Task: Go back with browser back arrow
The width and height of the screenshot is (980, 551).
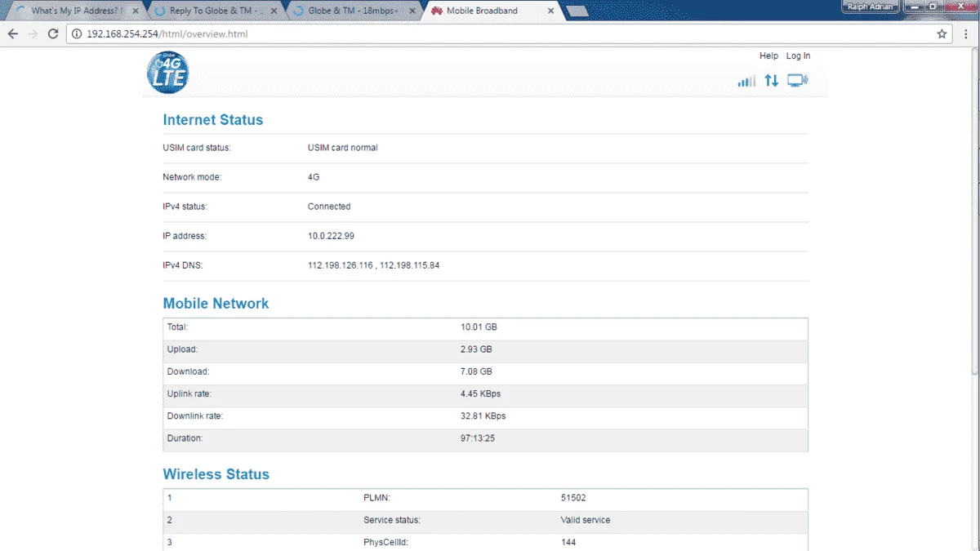Action: click(12, 34)
